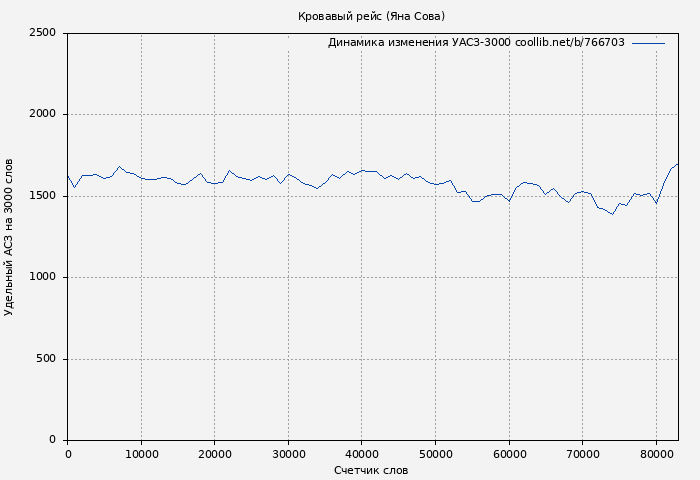700x480 pixels.
Task: Click the 20000 tick label on x-axis
Action: pos(215,455)
